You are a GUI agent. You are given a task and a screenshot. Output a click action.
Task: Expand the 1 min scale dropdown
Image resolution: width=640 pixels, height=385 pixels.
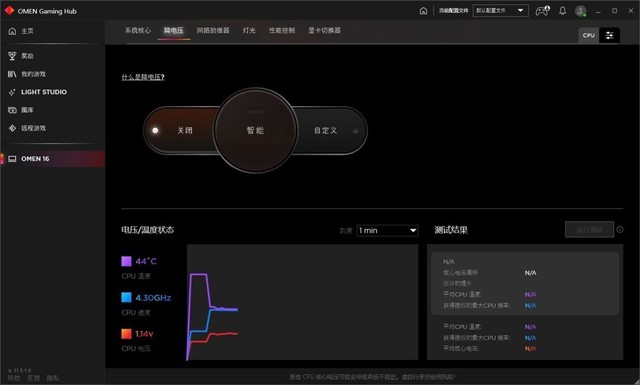[387, 231]
